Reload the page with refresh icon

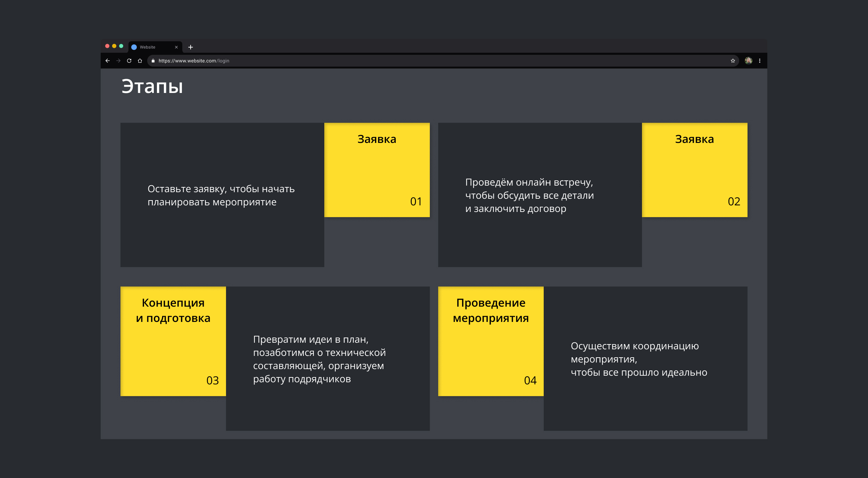pos(129,61)
